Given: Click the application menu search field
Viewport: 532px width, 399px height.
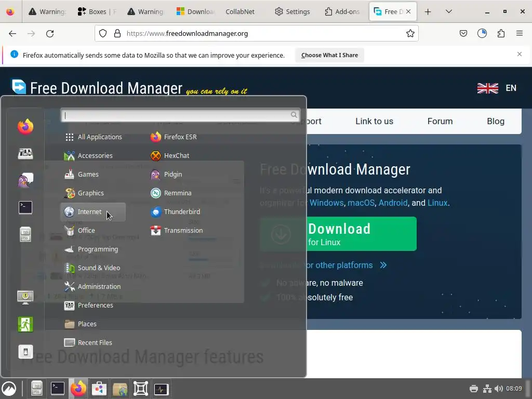Looking at the screenshot, I should (180, 115).
